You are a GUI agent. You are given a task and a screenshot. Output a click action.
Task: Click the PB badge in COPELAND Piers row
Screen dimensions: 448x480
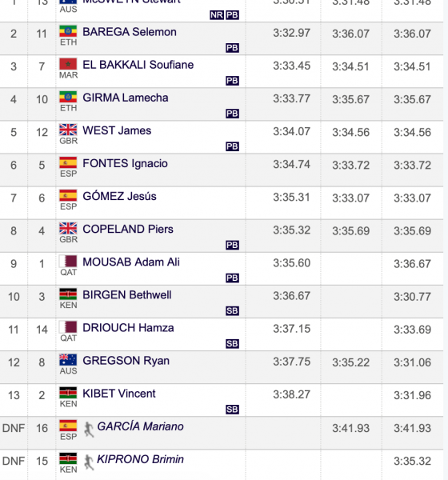(x=232, y=245)
